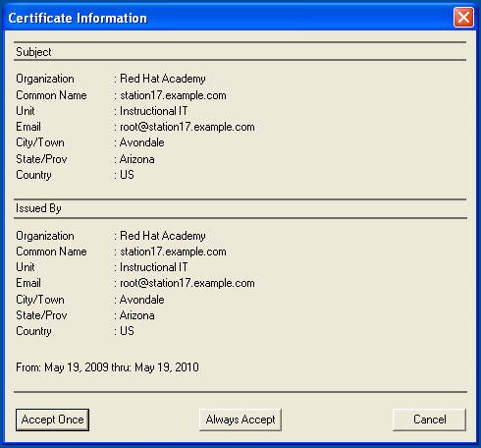Click the Organization label under Issued By
Image resolution: width=481 pixels, height=448 pixels.
tap(45, 236)
